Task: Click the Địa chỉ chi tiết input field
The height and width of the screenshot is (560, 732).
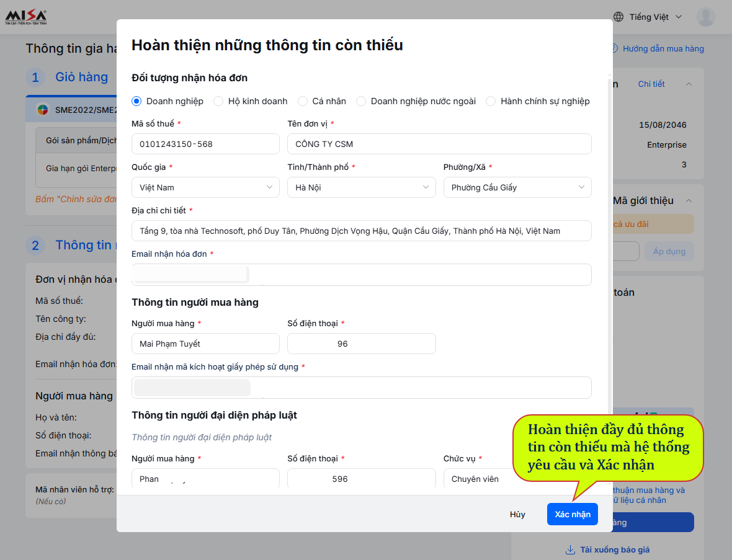Action: 361,231
